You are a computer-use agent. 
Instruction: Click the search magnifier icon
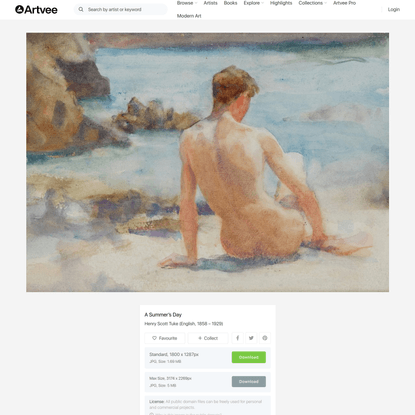81,9
